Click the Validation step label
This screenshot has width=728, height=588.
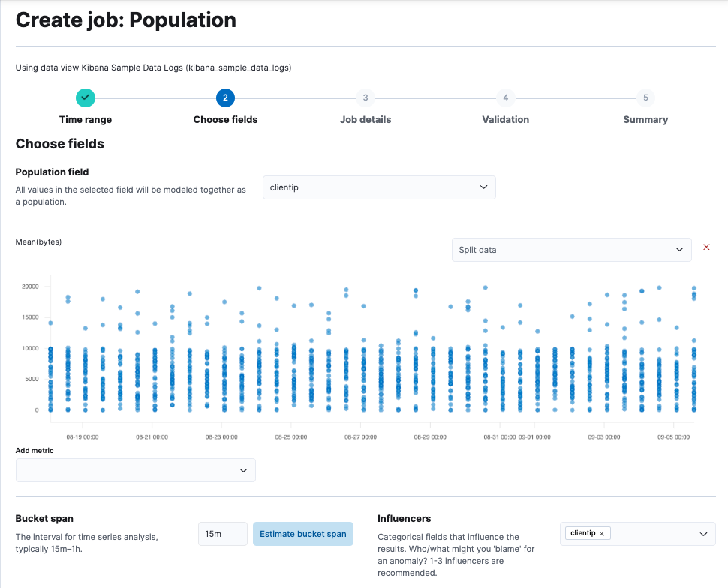[x=505, y=119]
